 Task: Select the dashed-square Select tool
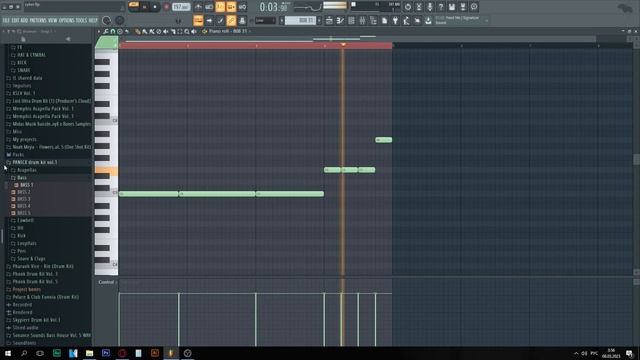[x=180, y=31]
